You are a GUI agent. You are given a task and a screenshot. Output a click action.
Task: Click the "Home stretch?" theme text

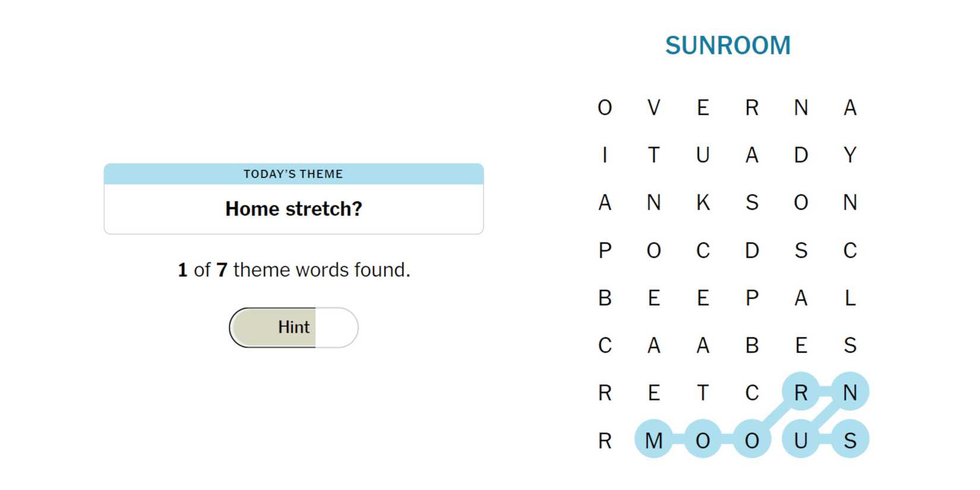(293, 209)
